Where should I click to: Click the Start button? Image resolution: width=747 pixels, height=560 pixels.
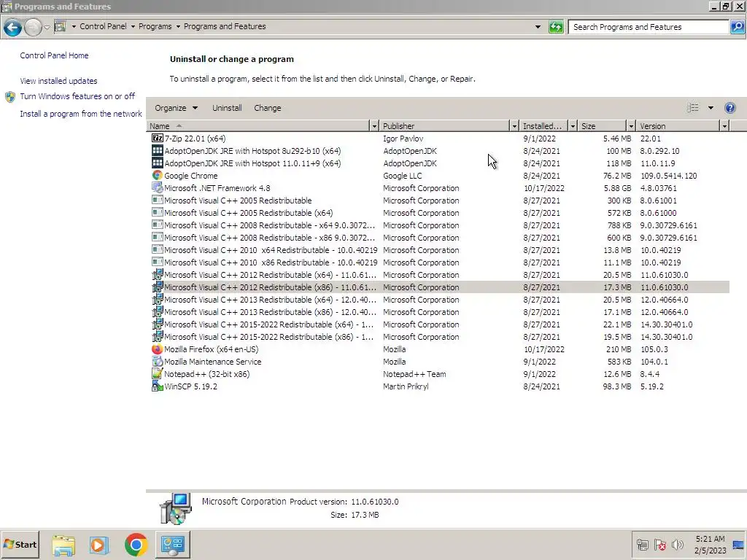point(20,544)
